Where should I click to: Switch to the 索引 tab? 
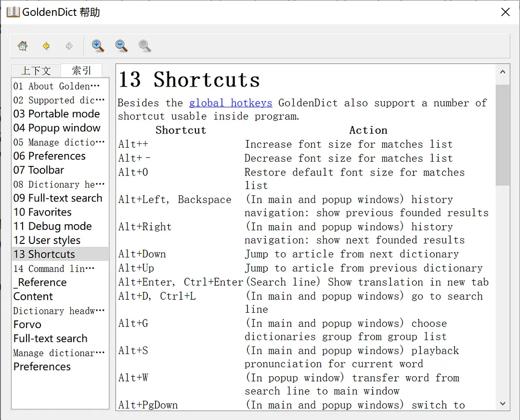point(81,70)
